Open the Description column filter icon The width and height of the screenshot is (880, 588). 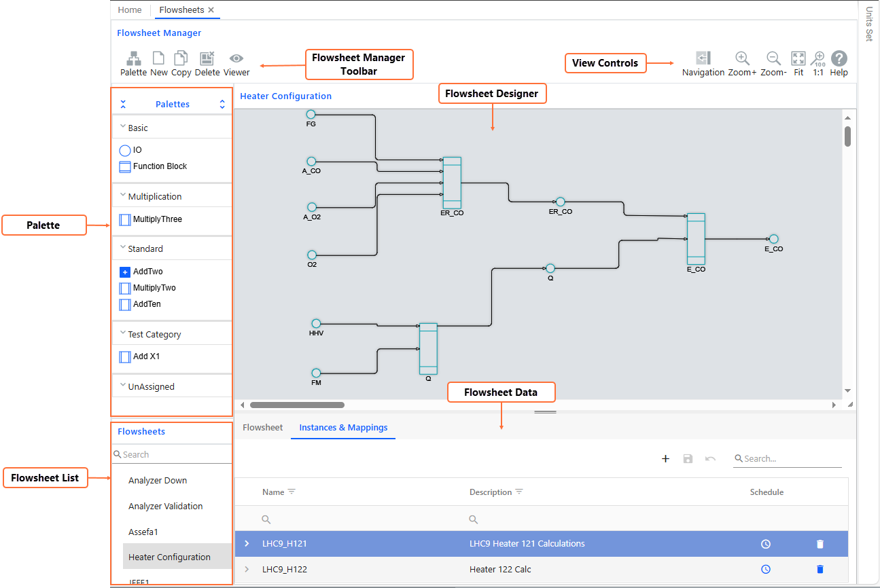pyautogui.click(x=519, y=492)
